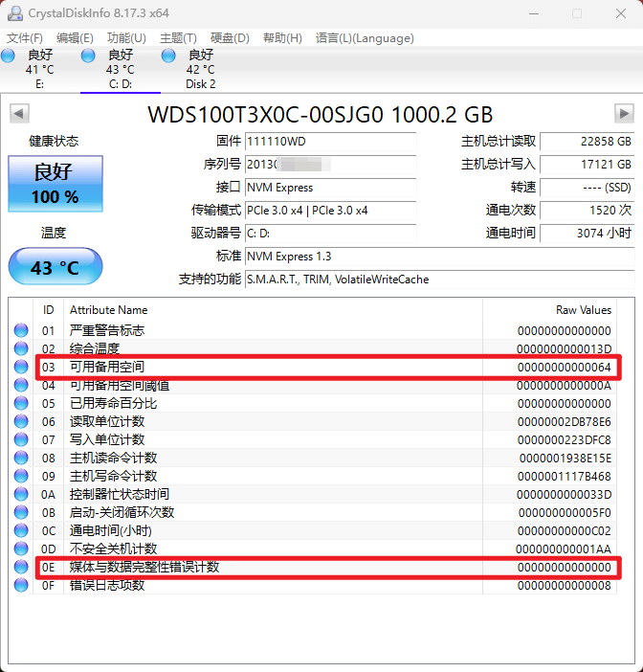Click status orb of attribute 0E 媒体与数据完整性错误计数
The width and height of the screenshot is (643, 672).
click(21, 567)
